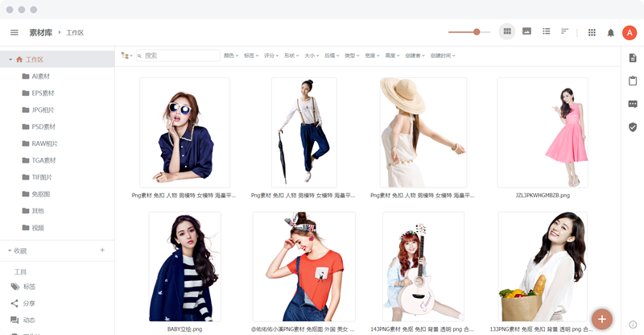Open 形状 filter dropdown
Image resolution: width=644 pixels, height=335 pixels.
pyautogui.click(x=291, y=56)
